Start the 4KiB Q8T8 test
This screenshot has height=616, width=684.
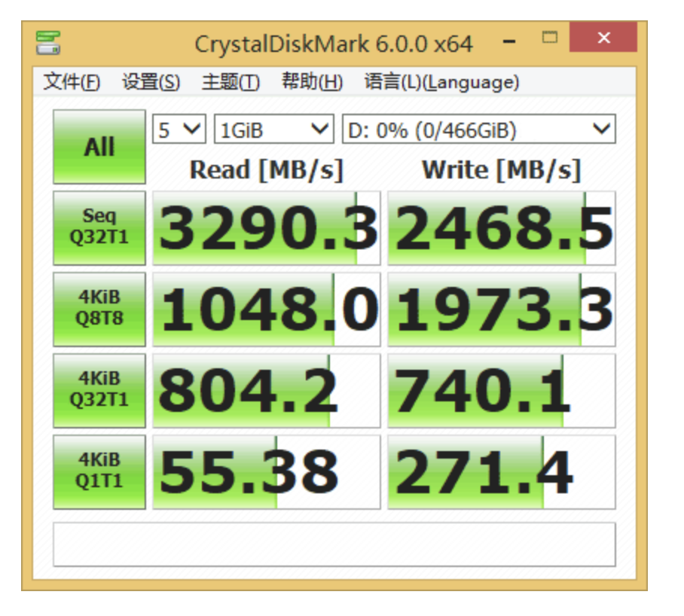click(x=99, y=309)
